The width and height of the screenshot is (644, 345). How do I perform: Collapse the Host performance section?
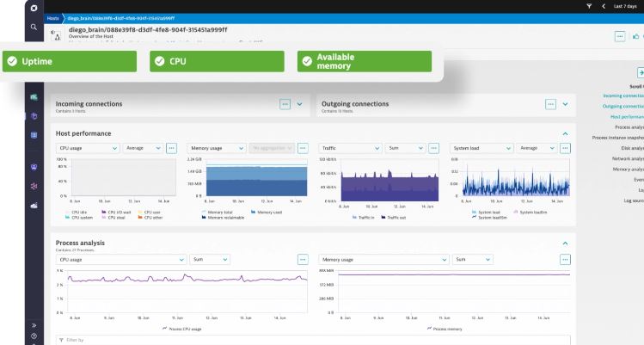[566, 133]
